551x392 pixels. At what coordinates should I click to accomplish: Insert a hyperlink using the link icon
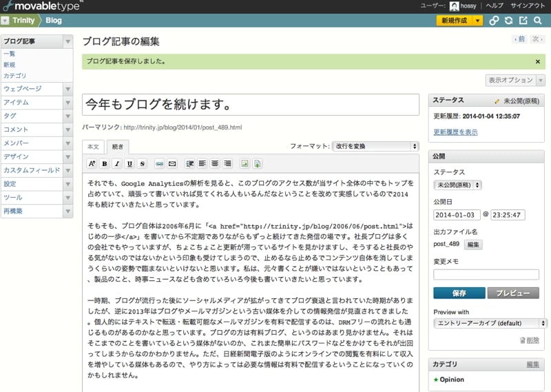[159, 164]
